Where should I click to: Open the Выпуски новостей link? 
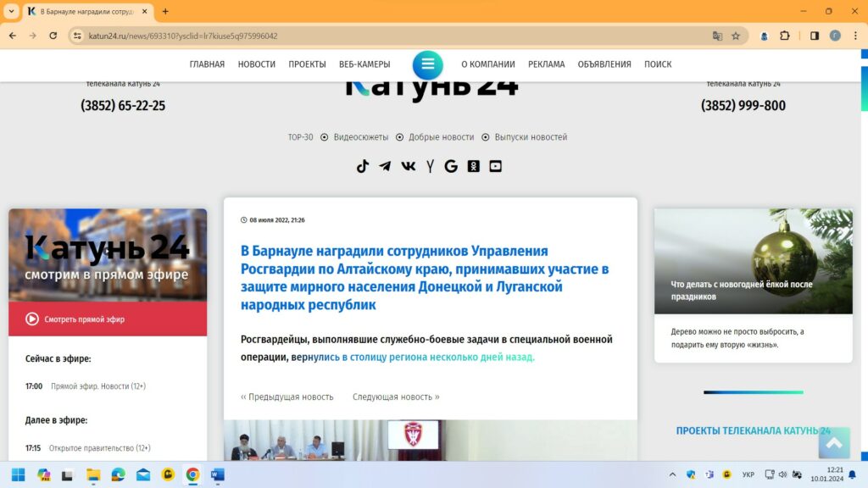point(531,137)
